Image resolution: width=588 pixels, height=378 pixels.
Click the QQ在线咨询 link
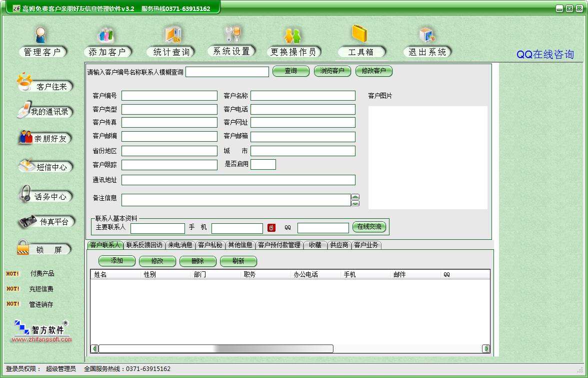[x=545, y=55]
